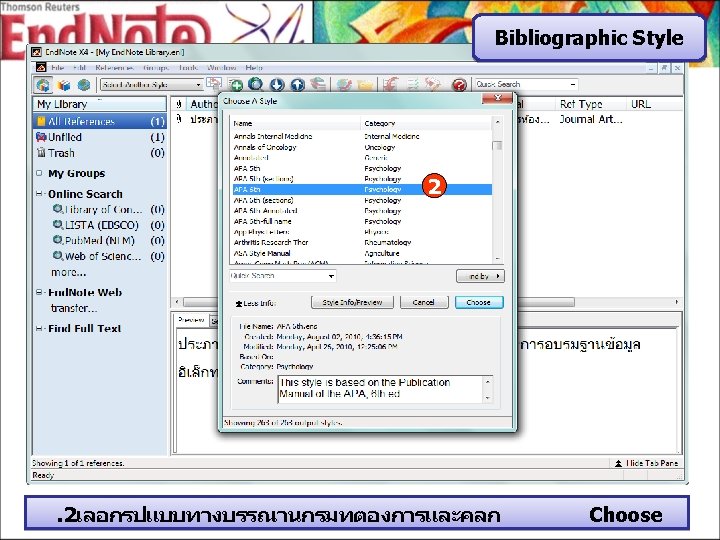Open the Tools menu
The image size is (720, 540).
[x=188, y=68]
